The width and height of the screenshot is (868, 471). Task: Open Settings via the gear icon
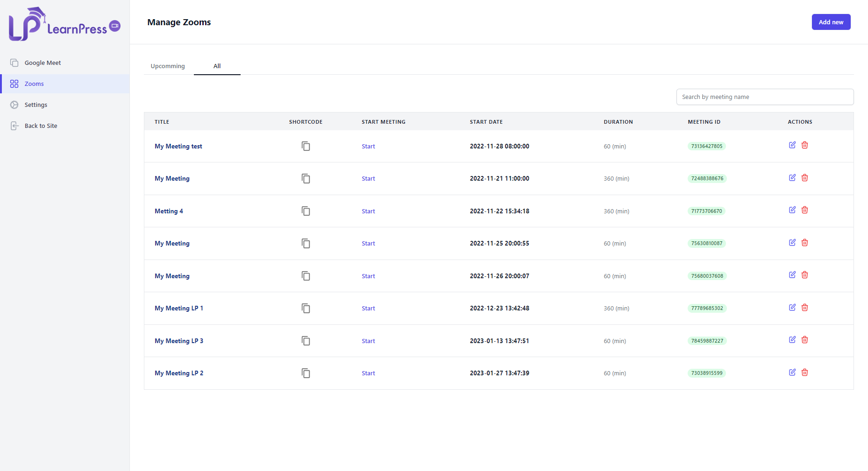[x=14, y=105]
